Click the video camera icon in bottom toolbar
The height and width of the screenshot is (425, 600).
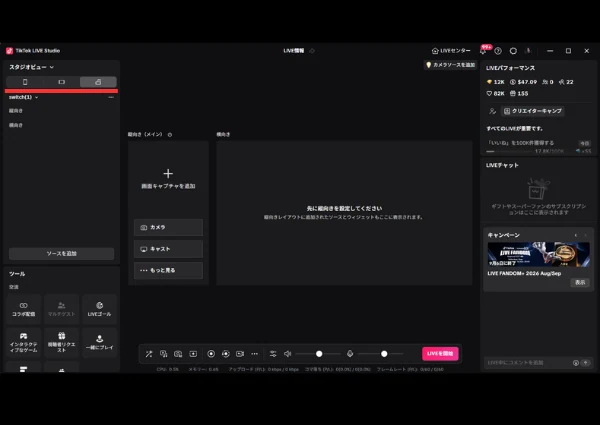(240, 354)
